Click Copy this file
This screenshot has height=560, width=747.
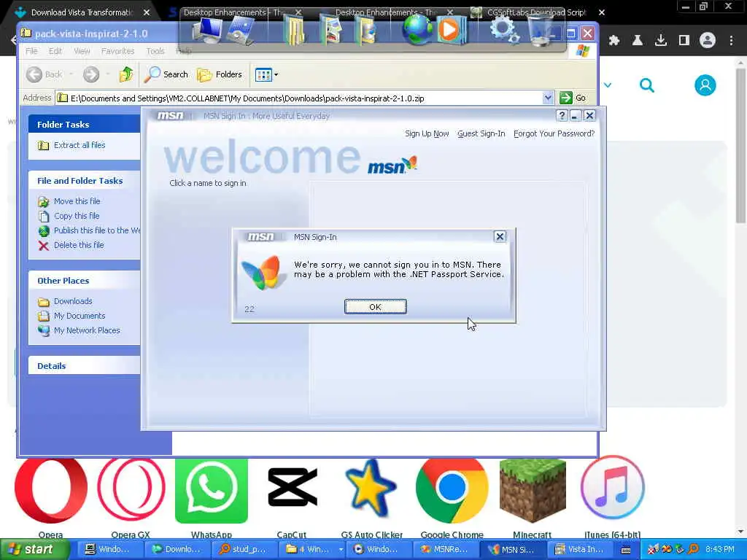[x=77, y=216]
